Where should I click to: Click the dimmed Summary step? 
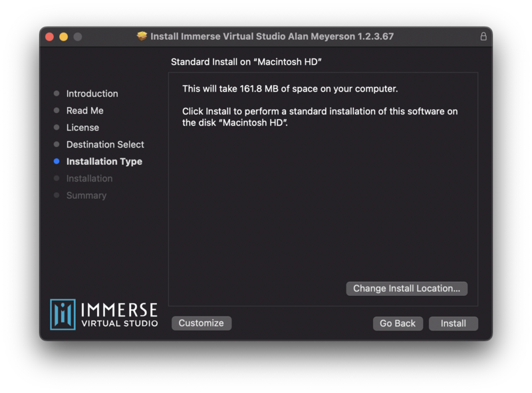(x=86, y=195)
